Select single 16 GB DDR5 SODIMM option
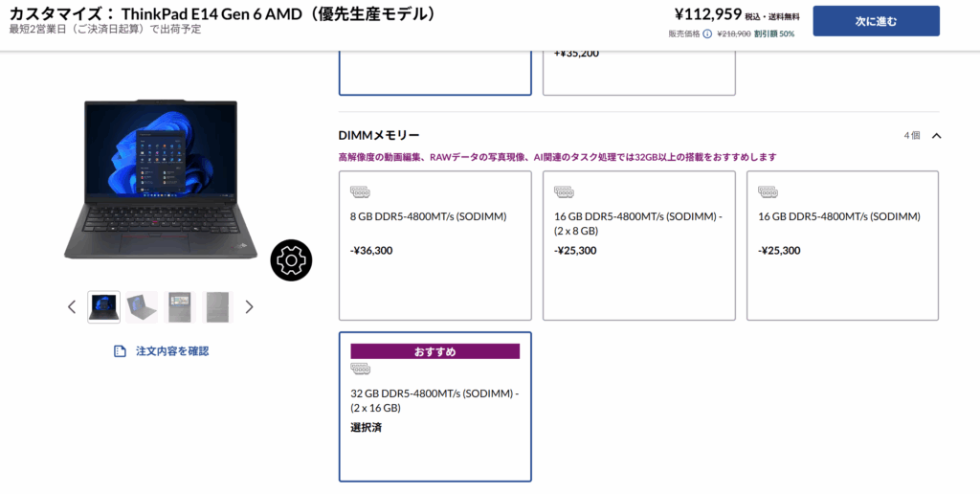This screenshot has height=494, width=980. (x=842, y=245)
